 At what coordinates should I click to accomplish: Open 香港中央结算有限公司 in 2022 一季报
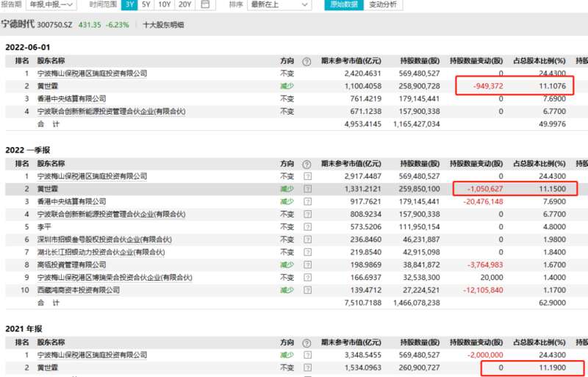pos(71,202)
